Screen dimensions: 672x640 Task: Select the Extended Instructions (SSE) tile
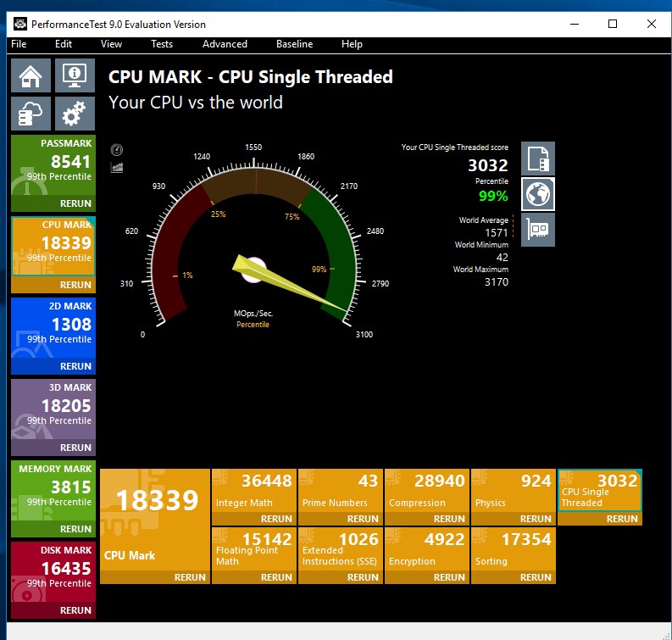[x=341, y=549]
